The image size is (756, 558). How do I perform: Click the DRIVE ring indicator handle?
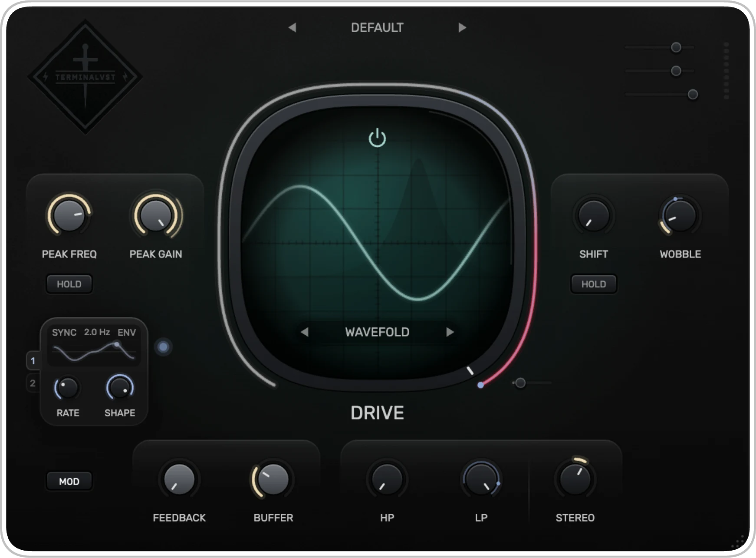pyautogui.click(x=480, y=385)
